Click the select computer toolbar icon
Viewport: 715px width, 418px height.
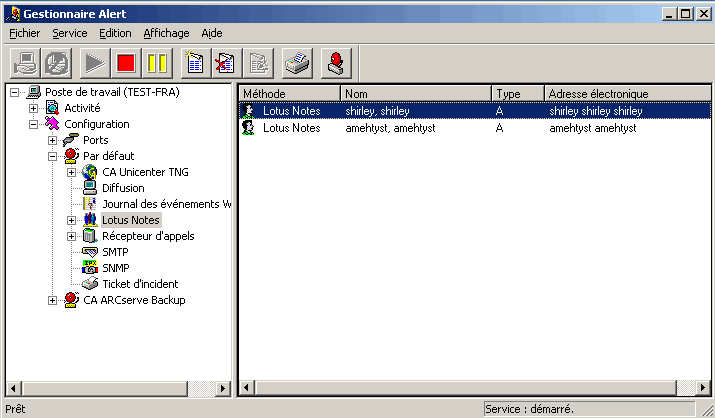click(x=25, y=63)
